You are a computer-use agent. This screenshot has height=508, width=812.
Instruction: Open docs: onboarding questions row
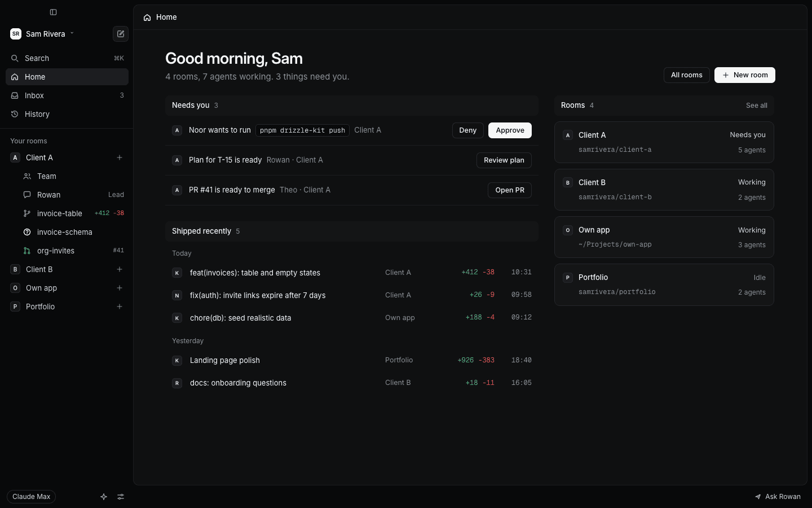point(352,383)
